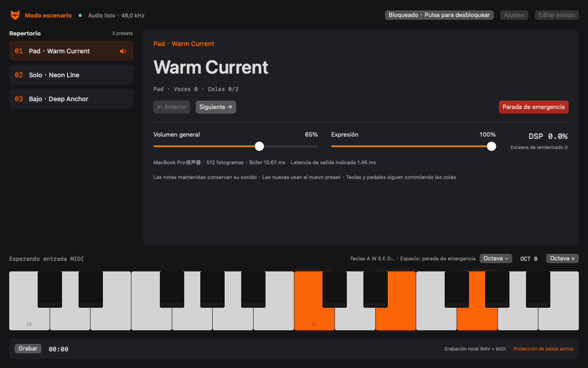
Task: Trigger Parada de emergencia
Action: click(534, 107)
